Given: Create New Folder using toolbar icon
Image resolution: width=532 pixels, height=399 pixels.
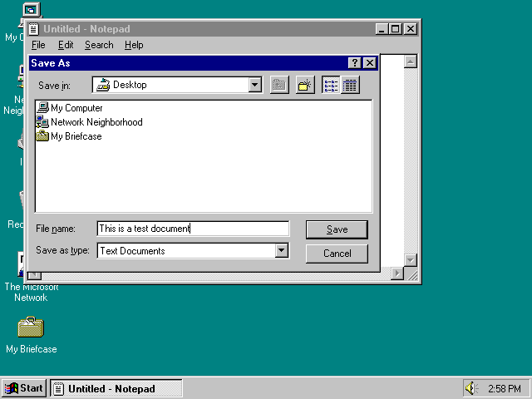Looking at the screenshot, I should [305, 85].
